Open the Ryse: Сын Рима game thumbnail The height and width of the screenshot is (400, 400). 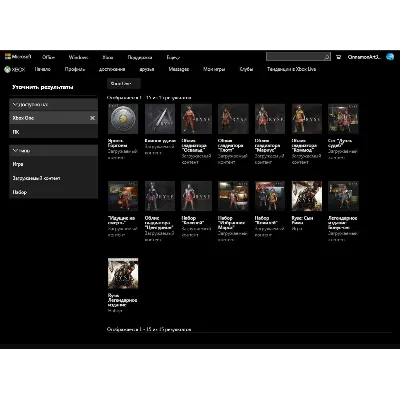(x=307, y=196)
